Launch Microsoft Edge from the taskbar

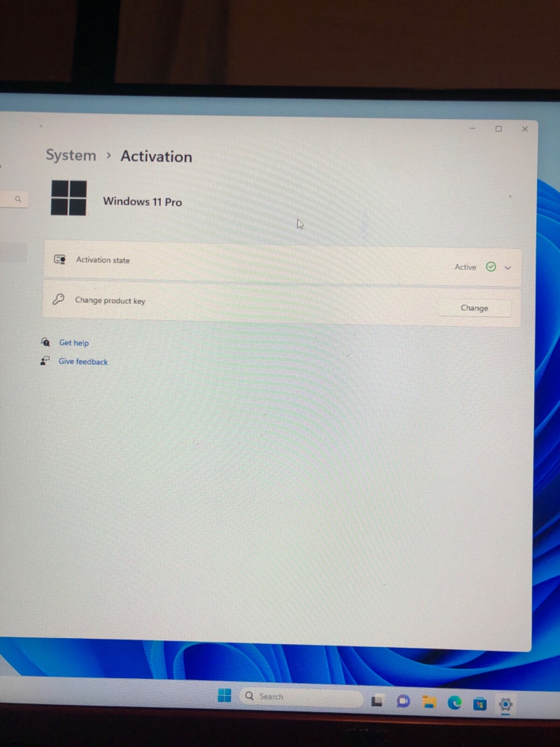point(455,703)
